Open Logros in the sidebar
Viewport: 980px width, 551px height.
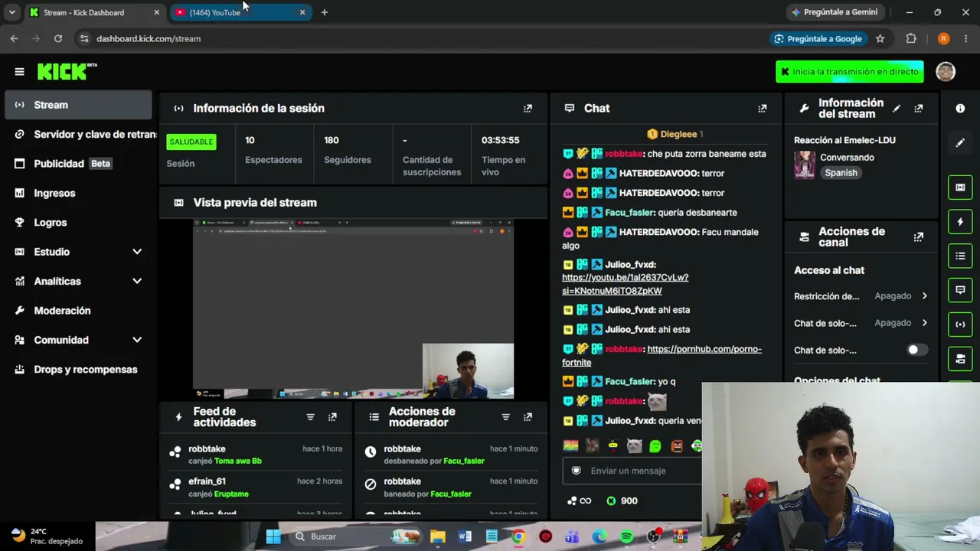[x=78, y=223]
